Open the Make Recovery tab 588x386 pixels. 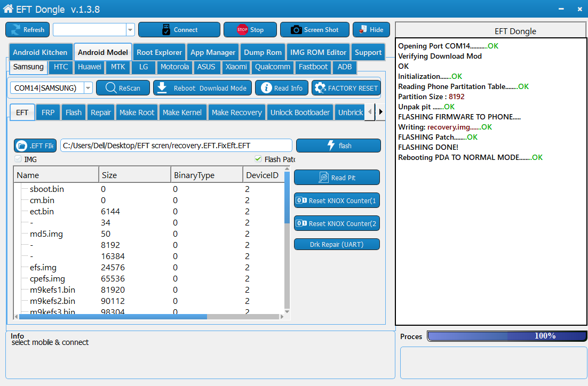(237, 112)
